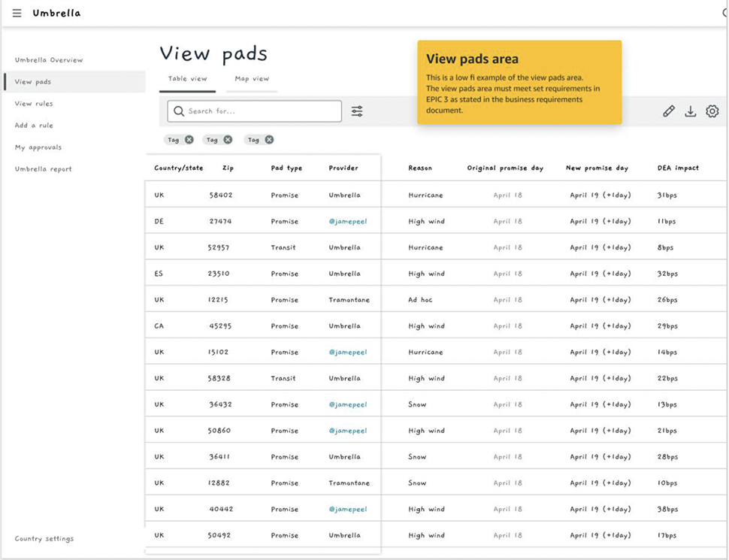Remove the second Tag chip
The image size is (729, 560).
tap(228, 140)
